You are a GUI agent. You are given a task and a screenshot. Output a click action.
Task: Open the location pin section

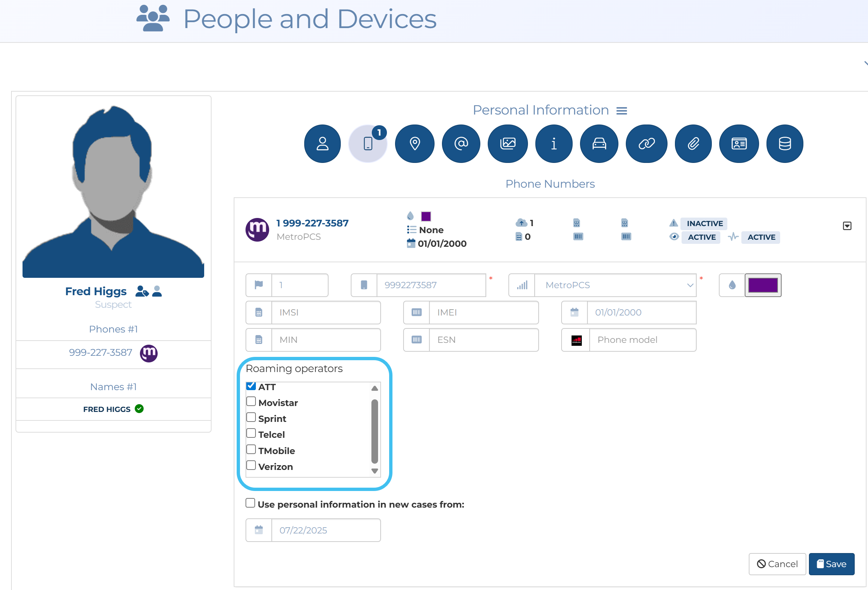click(x=415, y=143)
